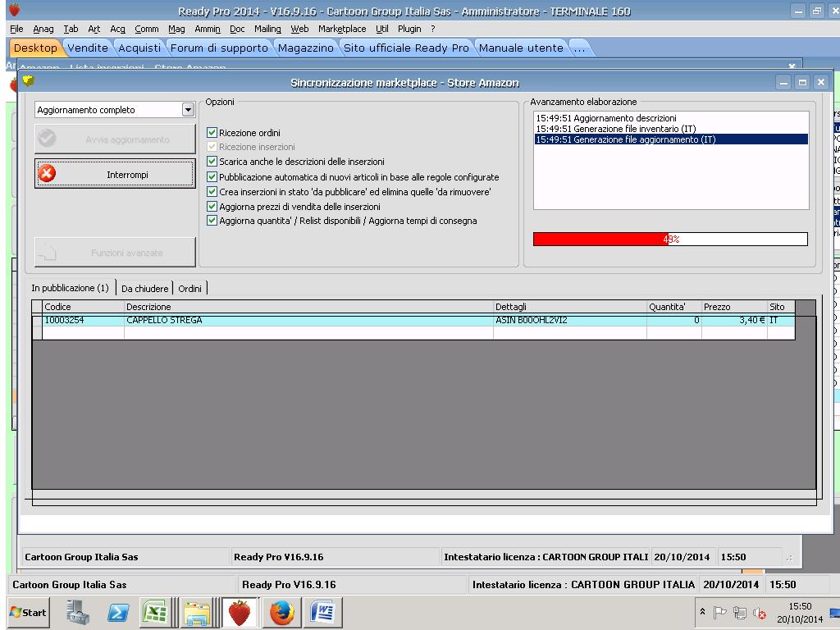
Task: Click the '...' more tabs tab
Action: click(580, 48)
